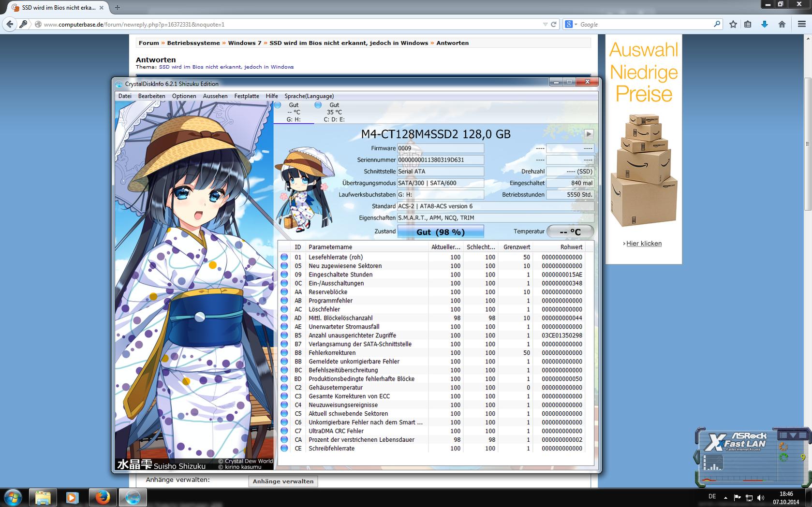This screenshot has width=812, height=507.
Task: Click the 'Parametername' column header
Action: (367, 247)
